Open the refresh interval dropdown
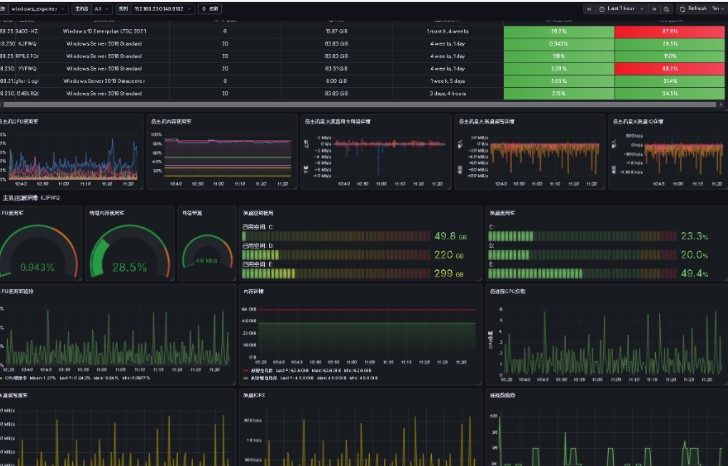This screenshot has width=728, height=466. pyautogui.click(x=717, y=8)
